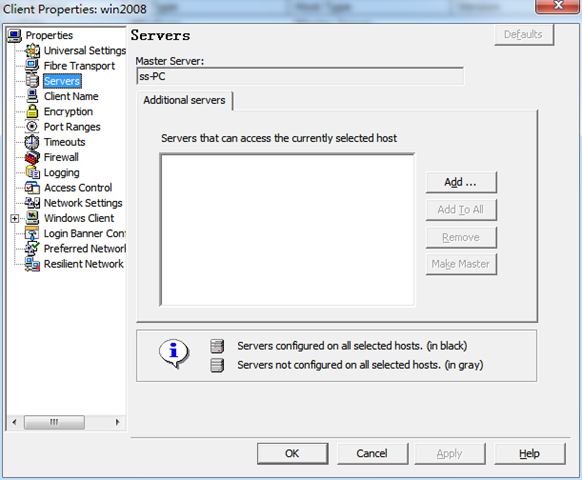Open the Client Name properties
The height and width of the screenshot is (480, 582).
[x=71, y=96]
